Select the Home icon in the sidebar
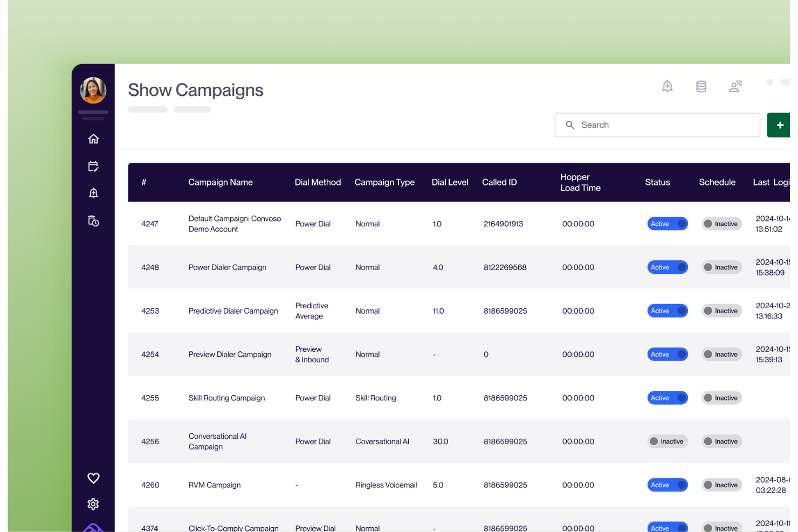 pos(93,139)
